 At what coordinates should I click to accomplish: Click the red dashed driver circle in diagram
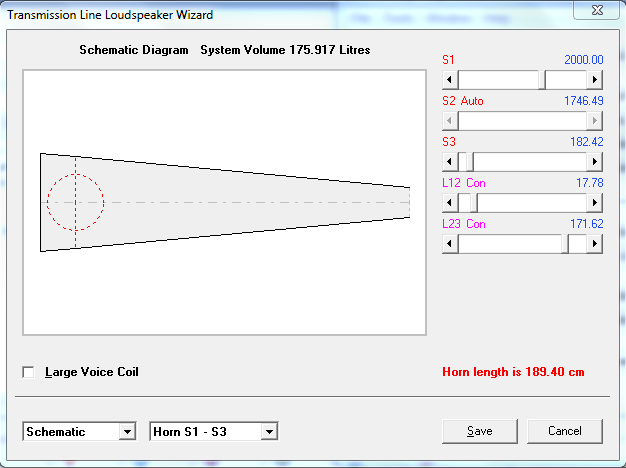pyautogui.click(x=75, y=202)
